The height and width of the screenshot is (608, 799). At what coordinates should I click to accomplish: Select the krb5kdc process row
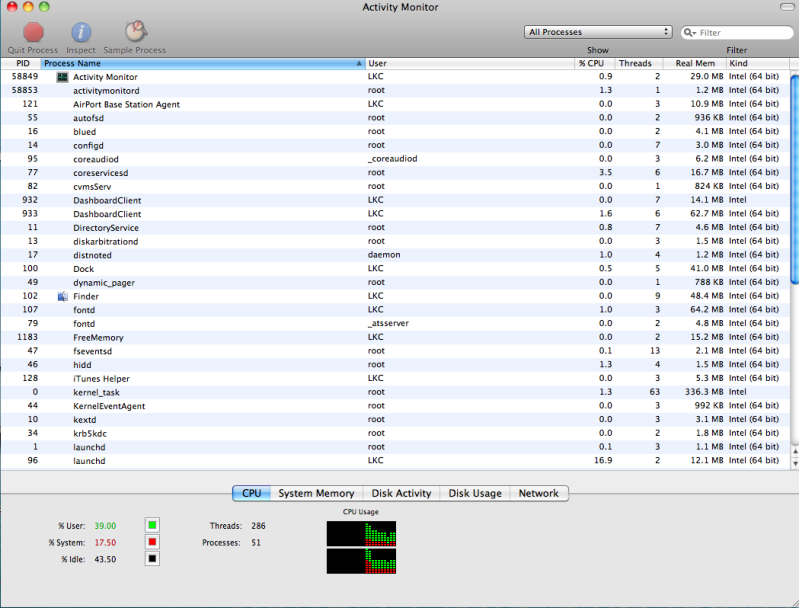tap(395, 434)
